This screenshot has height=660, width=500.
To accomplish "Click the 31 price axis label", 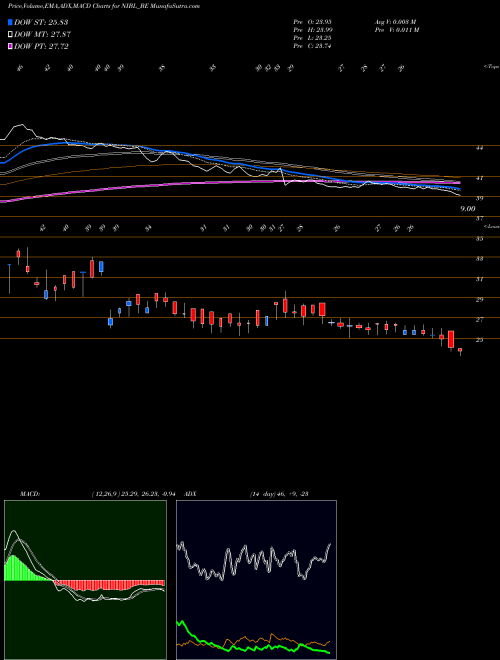I will click(479, 279).
